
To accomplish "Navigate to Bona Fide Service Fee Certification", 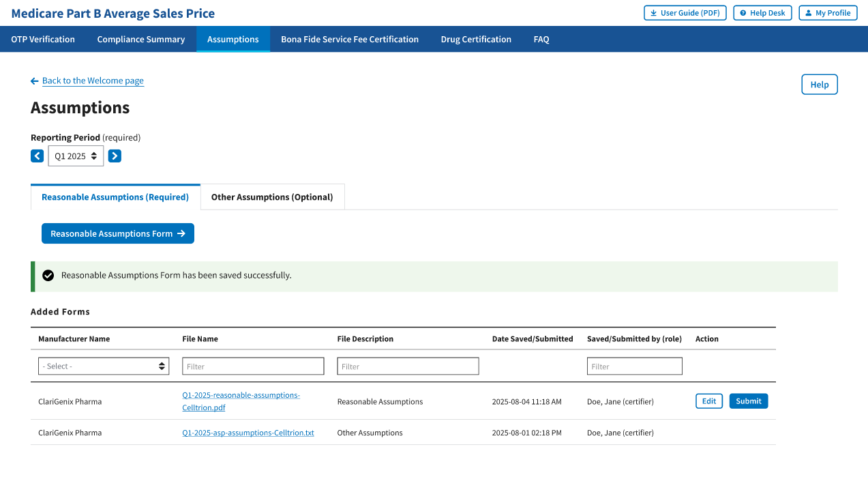I will click(x=350, y=40).
